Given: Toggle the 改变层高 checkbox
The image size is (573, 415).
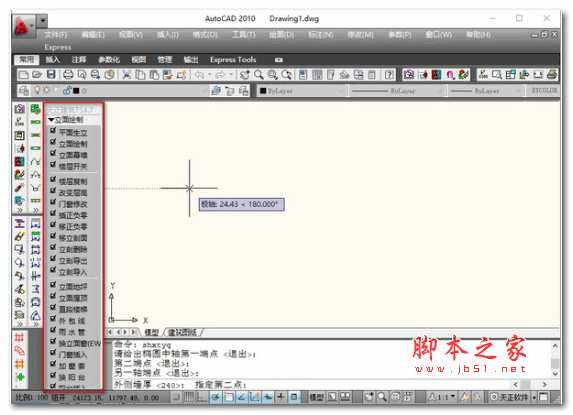Looking at the screenshot, I should click(53, 191).
